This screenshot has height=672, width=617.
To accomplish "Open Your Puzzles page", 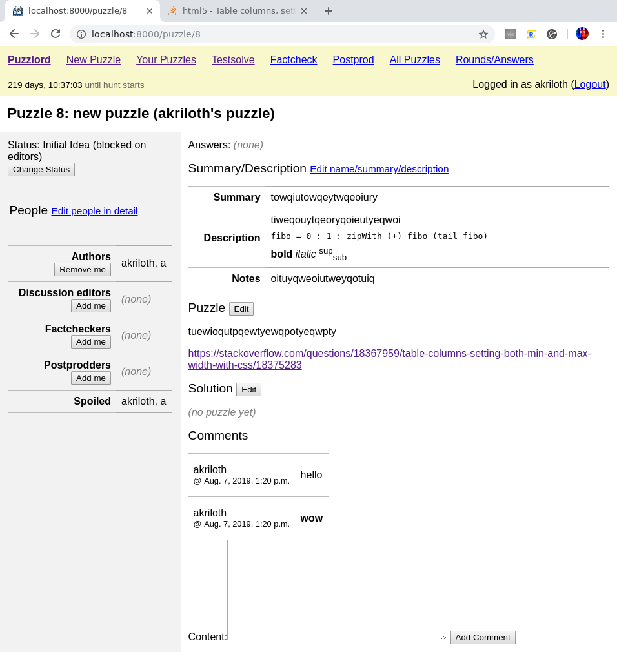I will pyautogui.click(x=167, y=59).
